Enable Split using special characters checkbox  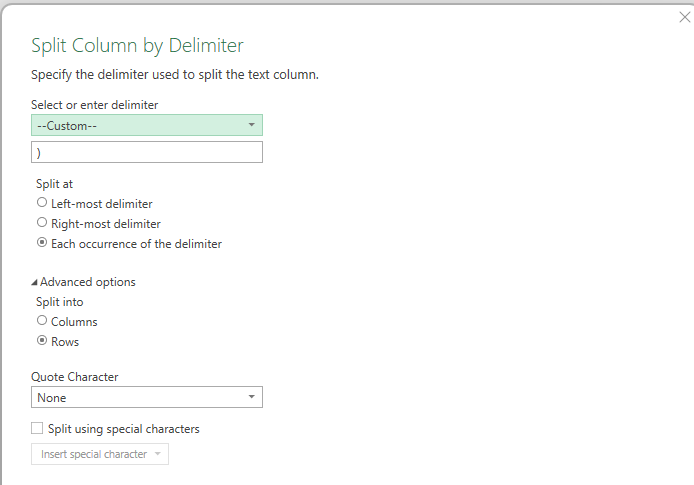[37, 428]
